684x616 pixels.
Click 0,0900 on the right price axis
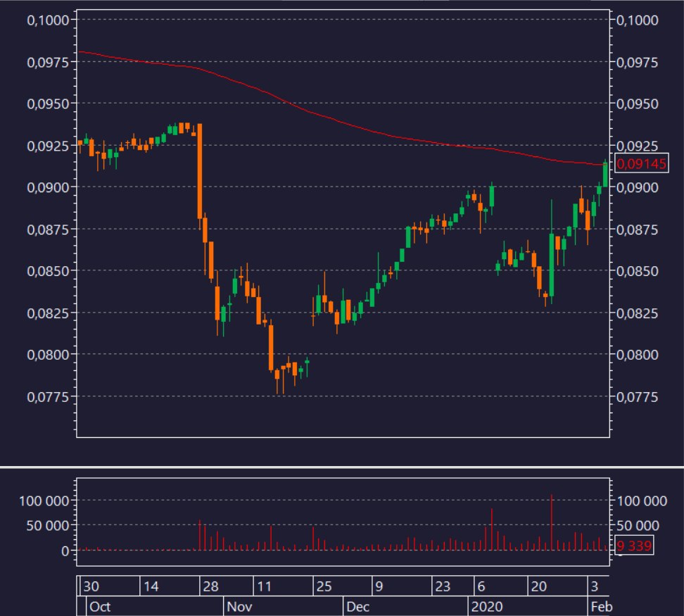pyautogui.click(x=637, y=187)
